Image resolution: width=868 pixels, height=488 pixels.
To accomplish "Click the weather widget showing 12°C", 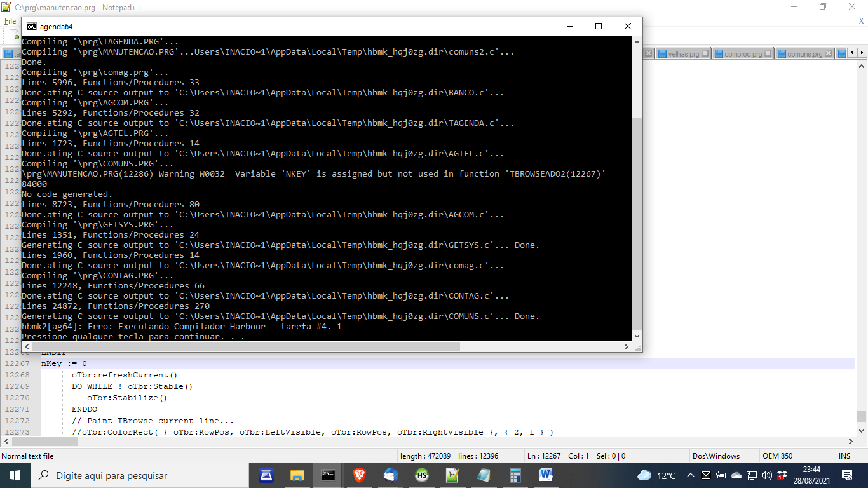I will point(656,475).
